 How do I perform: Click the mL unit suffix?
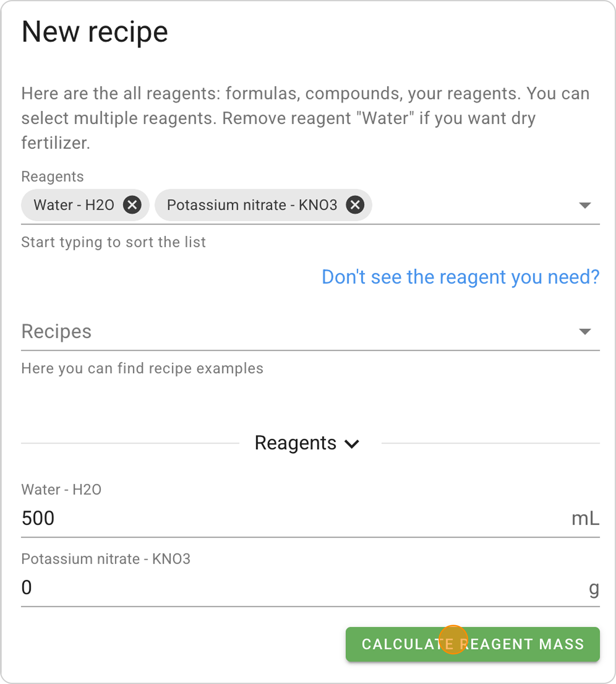coord(585,519)
